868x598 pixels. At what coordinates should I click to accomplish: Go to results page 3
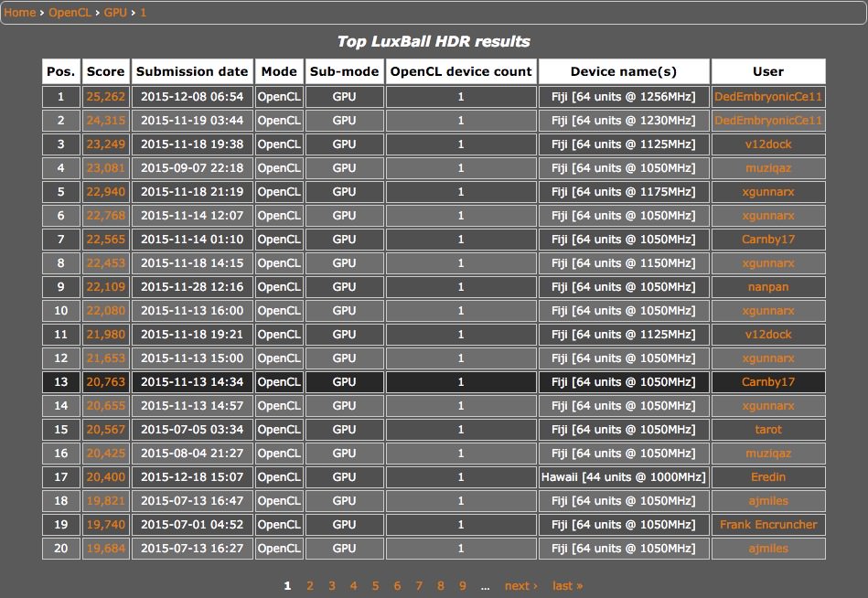(x=332, y=586)
